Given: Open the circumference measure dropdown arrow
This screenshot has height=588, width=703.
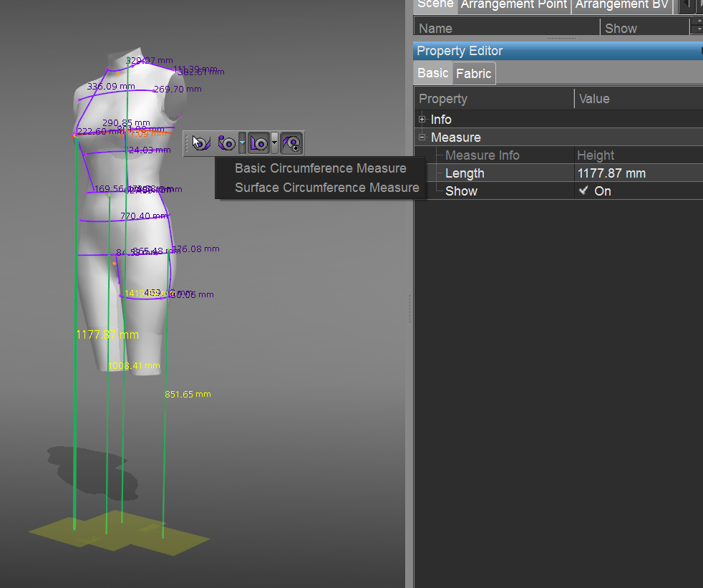Looking at the screenshot, I should (242, 143).
